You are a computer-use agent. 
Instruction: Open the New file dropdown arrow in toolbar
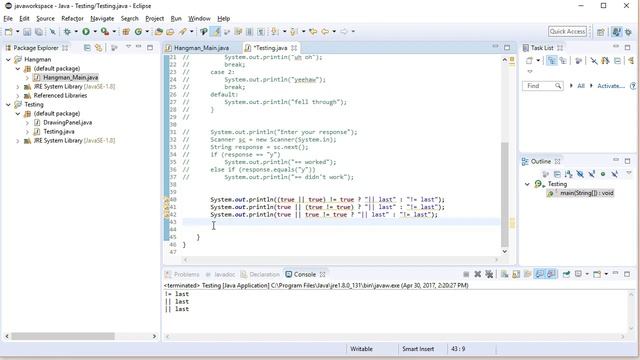pyautogui.click(x=17, y=31)
